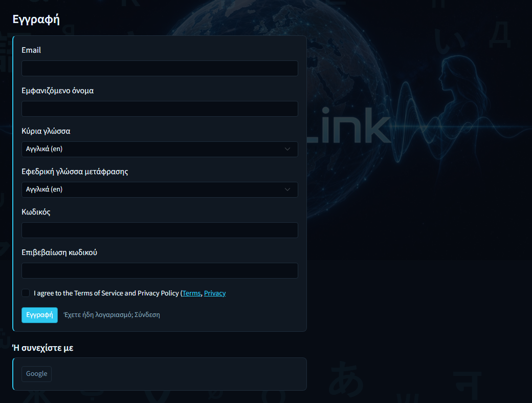The image size is (532, 403).
Task: Click the Επιβεβαίωση κωδικού field
Action: coord(160,270)
